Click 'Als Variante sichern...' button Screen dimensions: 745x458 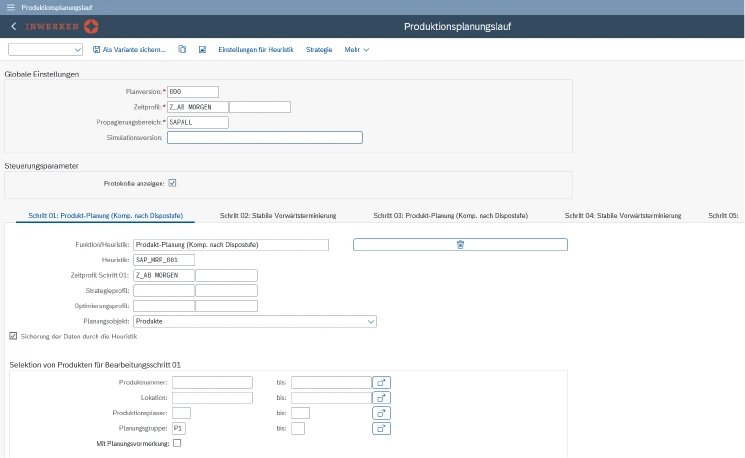click(x=129, y=49)
